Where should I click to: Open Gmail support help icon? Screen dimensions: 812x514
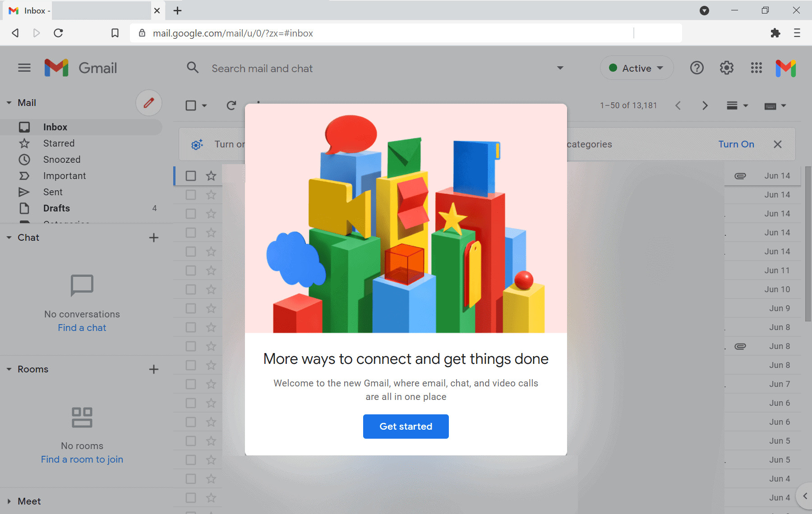[x=697, y=68]
